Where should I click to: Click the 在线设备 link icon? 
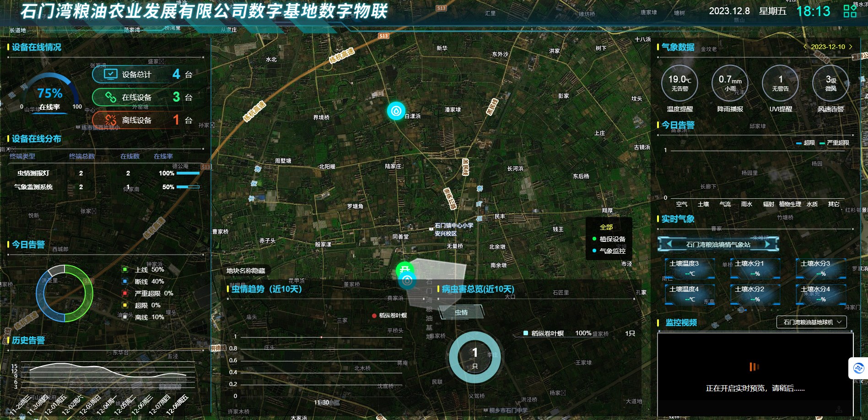click(111, 97)
